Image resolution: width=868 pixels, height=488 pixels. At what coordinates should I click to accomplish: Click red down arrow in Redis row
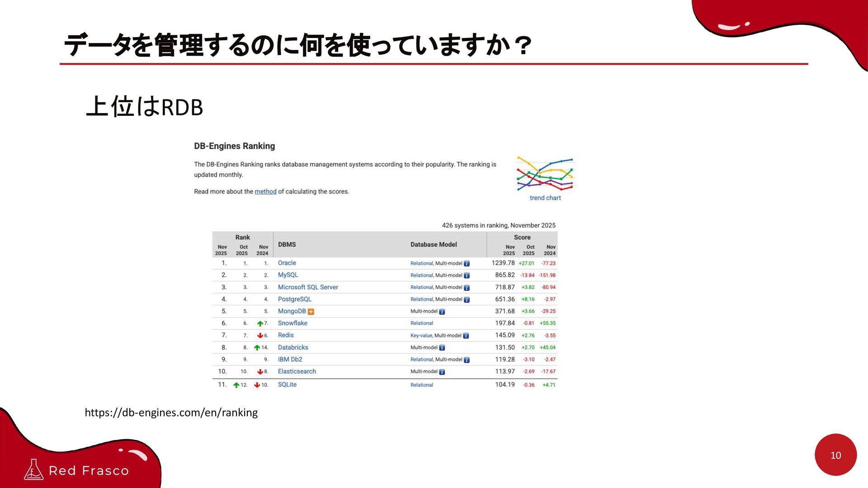point(260,336)
